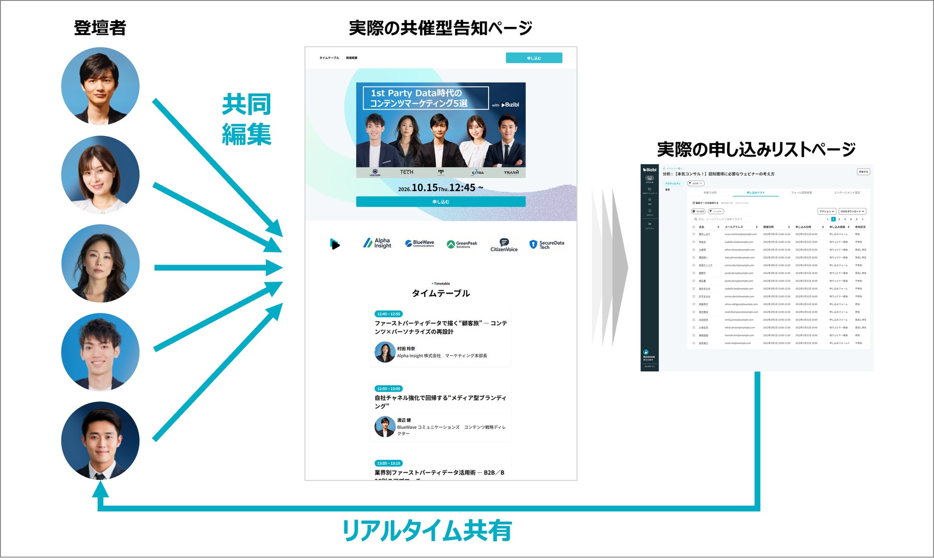The image size is (934, 560).
Task: Click the list icon in Bizibl sidebar
Action: pyautogui.click(x=649, y=200)
